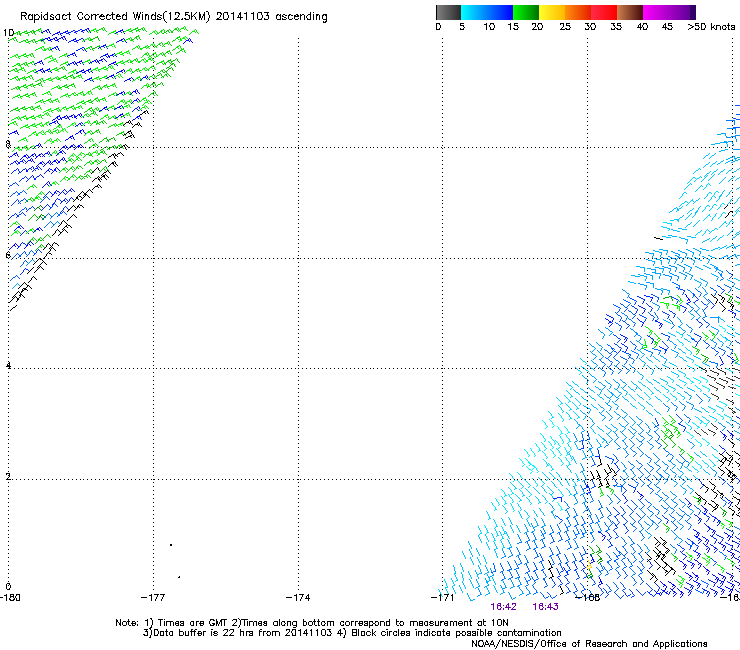The image size is (740, 650).
Task: Select the '40' legend scale label
Action: (642, 27)
